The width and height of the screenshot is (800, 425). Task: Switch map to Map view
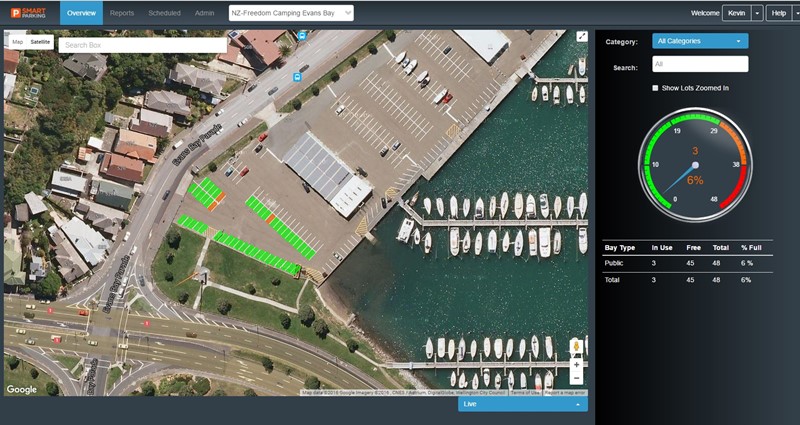(17, 42)
